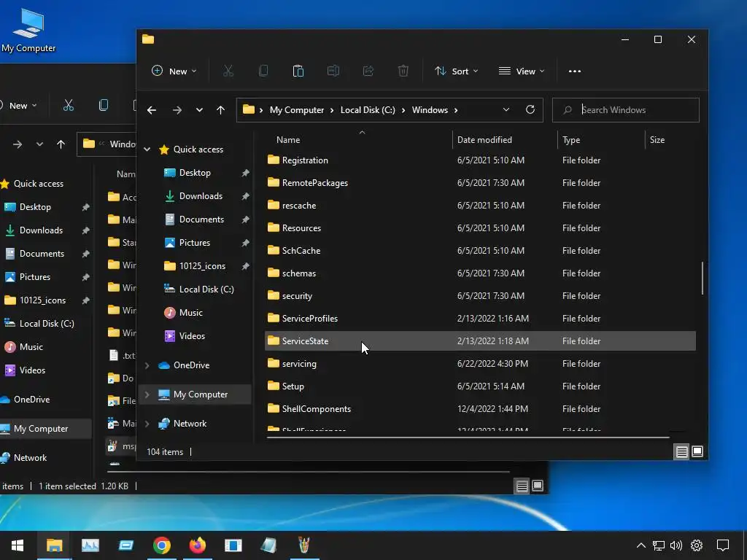Switch to thumbnails view in back window status bar

click(538, 485)
